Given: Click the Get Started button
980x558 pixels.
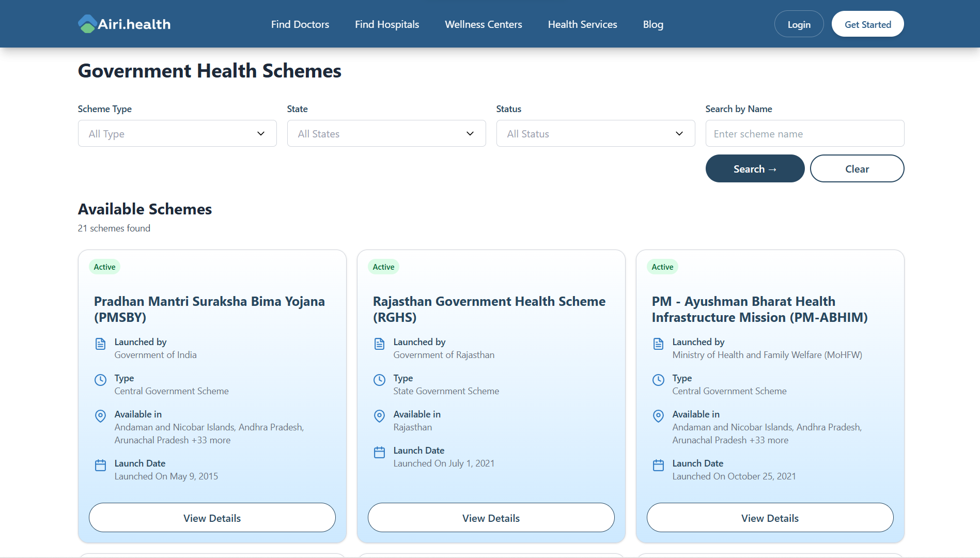Looking at the screenshot, I should (x=868, y=24).
